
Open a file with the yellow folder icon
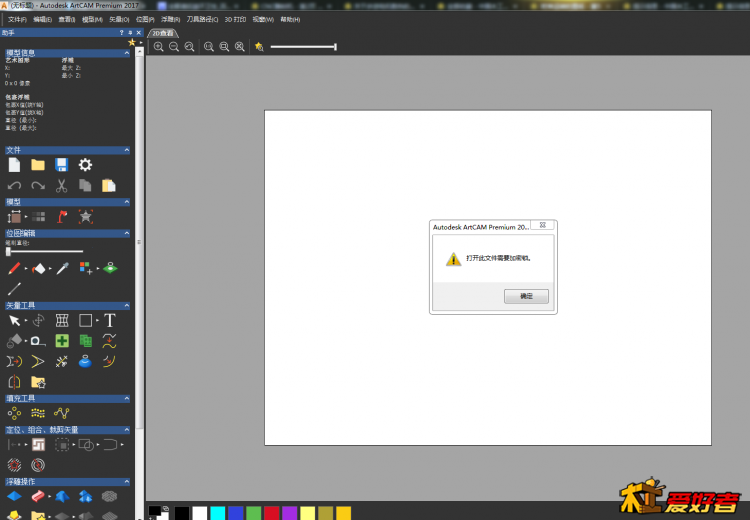(38, 165)
